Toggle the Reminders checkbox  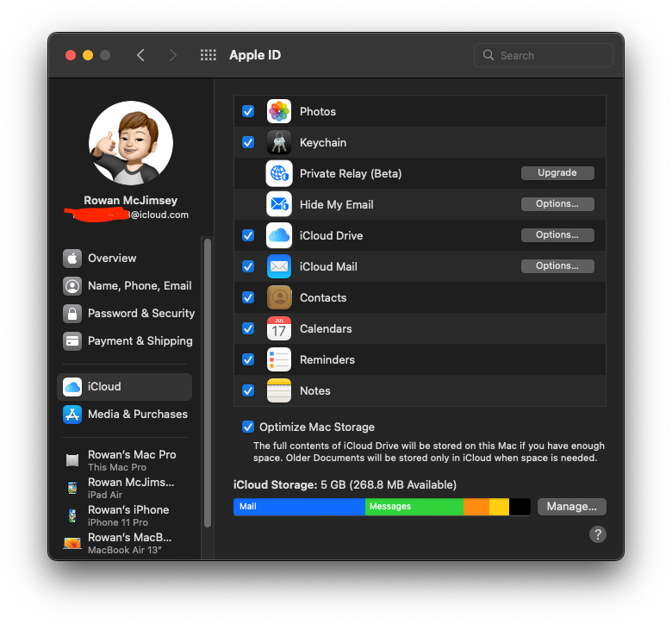point(248,359)
